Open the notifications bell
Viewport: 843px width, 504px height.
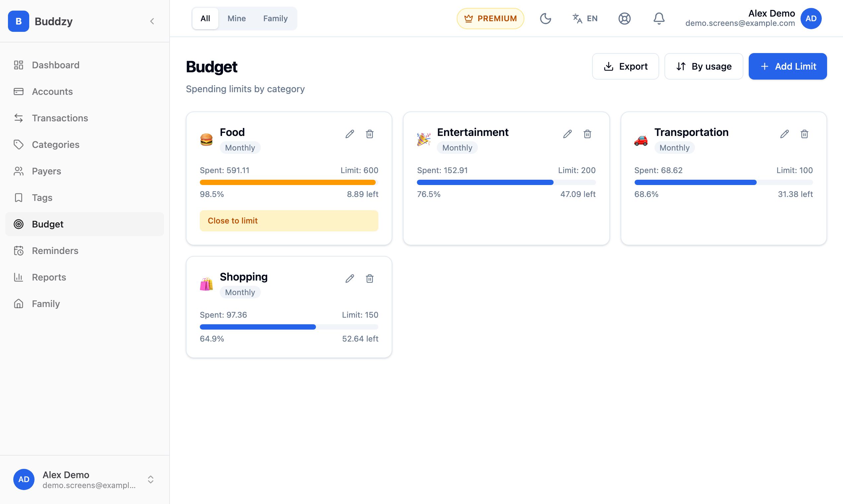pyautogui.click(x=659, y=18)
